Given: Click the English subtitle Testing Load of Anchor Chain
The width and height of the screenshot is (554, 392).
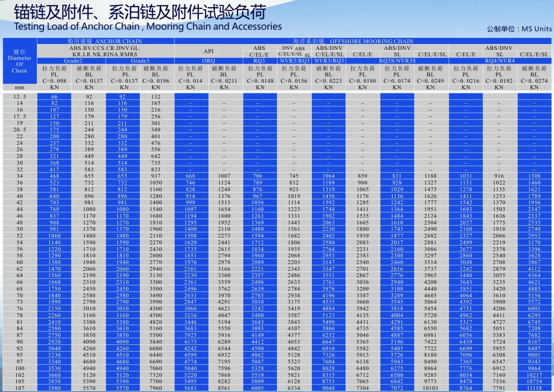Looking at the screenshot, I should tap(148, 27).
